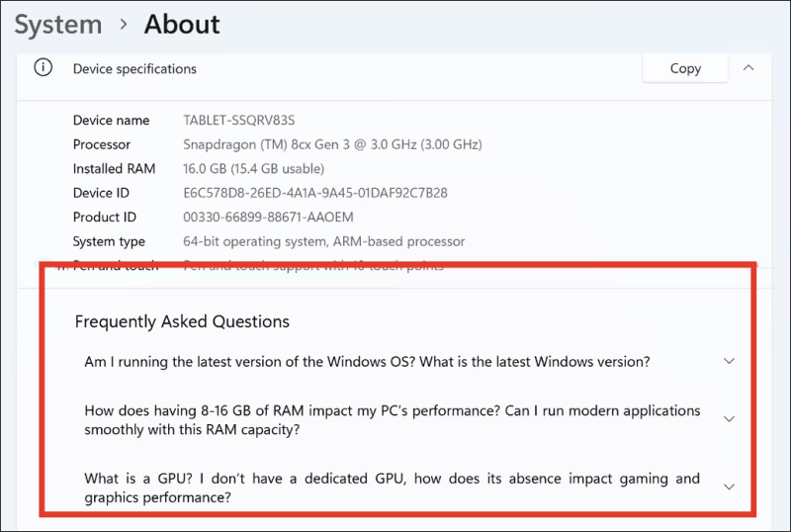Screen dimensions: 791x532
Task: Go back to System via the breadcrumb
Action: pos(58,25)
